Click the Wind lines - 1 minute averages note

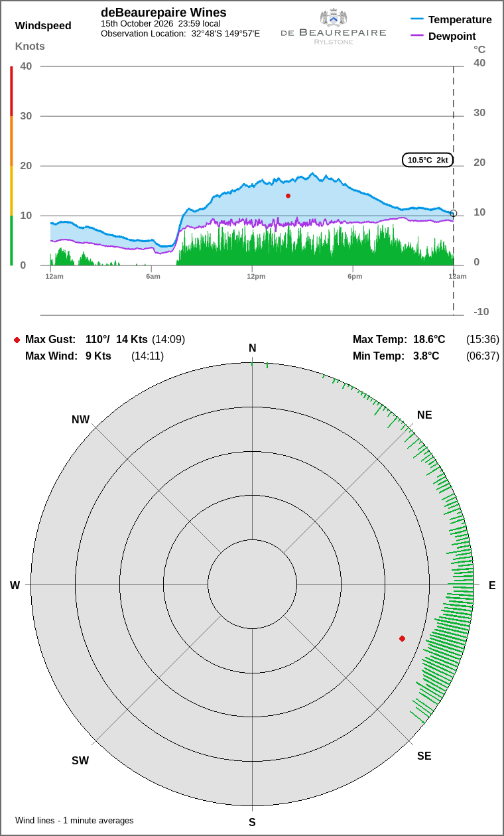(74, 821)
